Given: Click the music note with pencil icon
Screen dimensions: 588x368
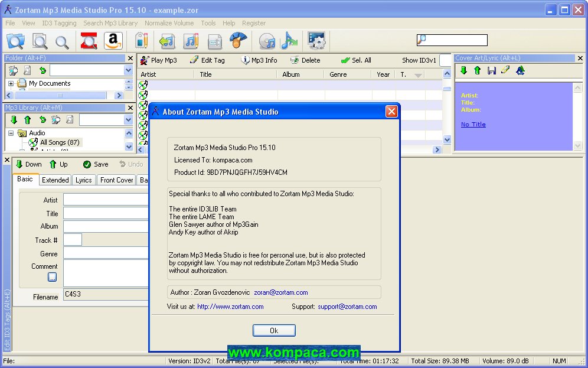Looking at the screenshot, I should pos(191,41).
